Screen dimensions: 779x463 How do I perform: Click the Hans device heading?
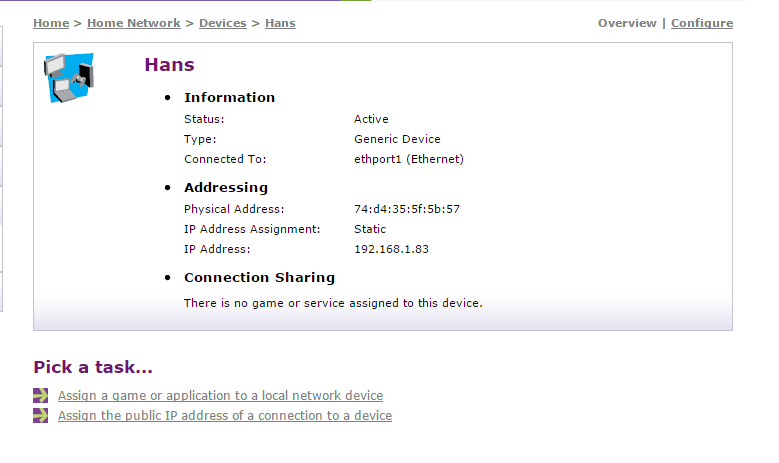click(x=169, y=65)
